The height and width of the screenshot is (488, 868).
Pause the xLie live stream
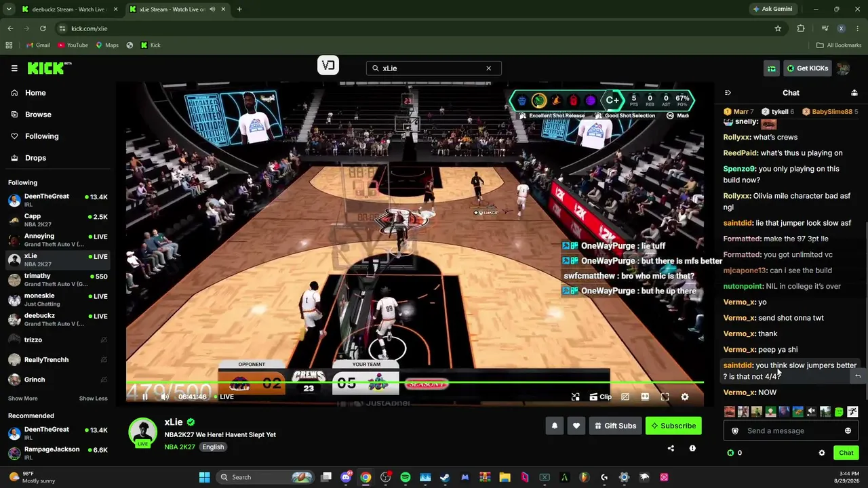pyautogui.click(x=144, y=396)
